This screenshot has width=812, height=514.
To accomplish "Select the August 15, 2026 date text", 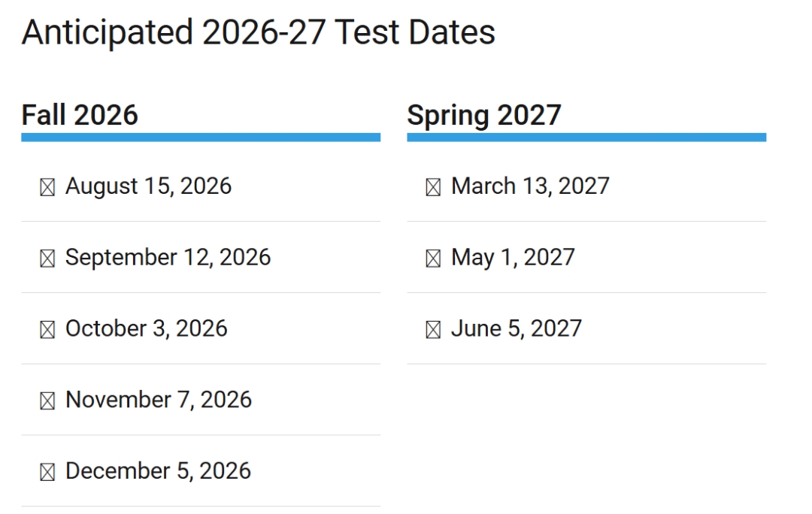I will pyautogui.click(x=148, y=186).
